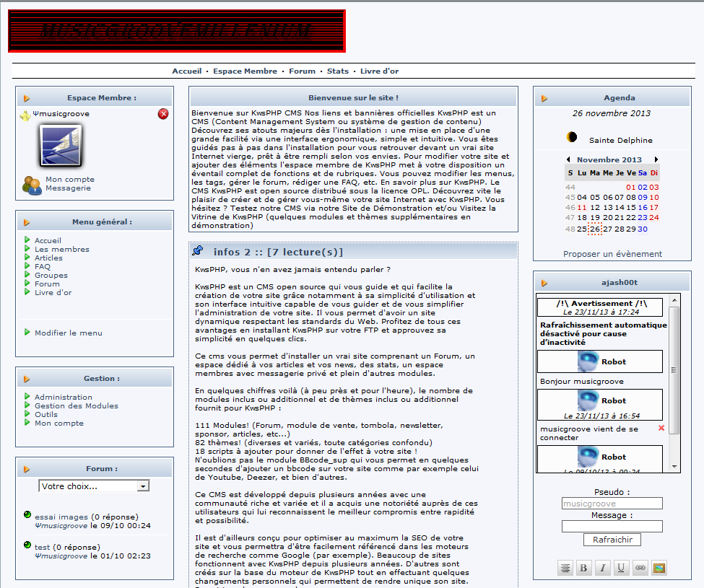704x588 pixels.
Task: Click 'Novembre 2013' calendar title
Action: tap(609, 159)
